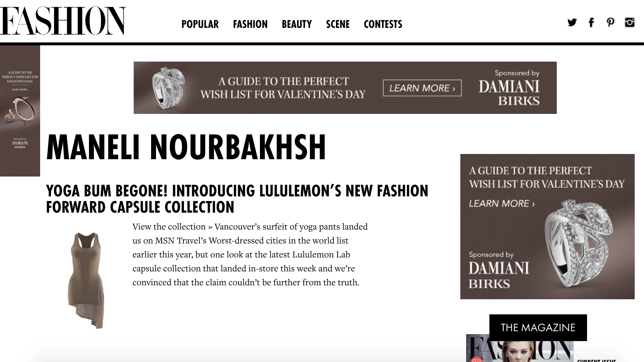Go to the Beauty section
Screen dimensions: 644x362
[297, 24]
